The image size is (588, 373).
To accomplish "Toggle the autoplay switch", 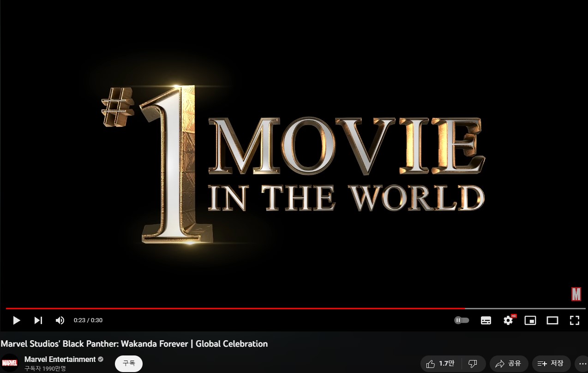I will [462, 320].
